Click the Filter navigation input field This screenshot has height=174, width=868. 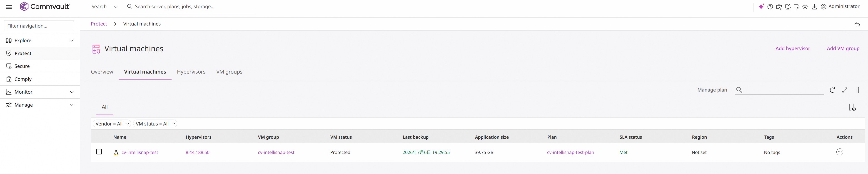[39, 26]
